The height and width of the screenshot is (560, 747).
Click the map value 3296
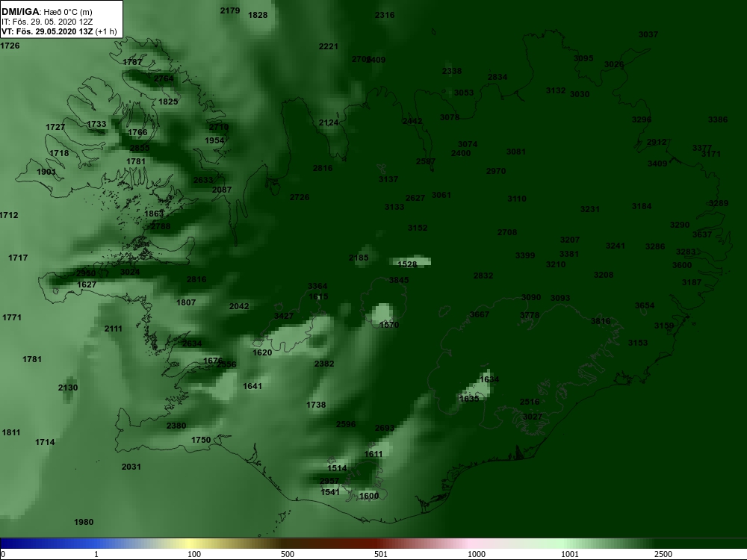(642, 120)
